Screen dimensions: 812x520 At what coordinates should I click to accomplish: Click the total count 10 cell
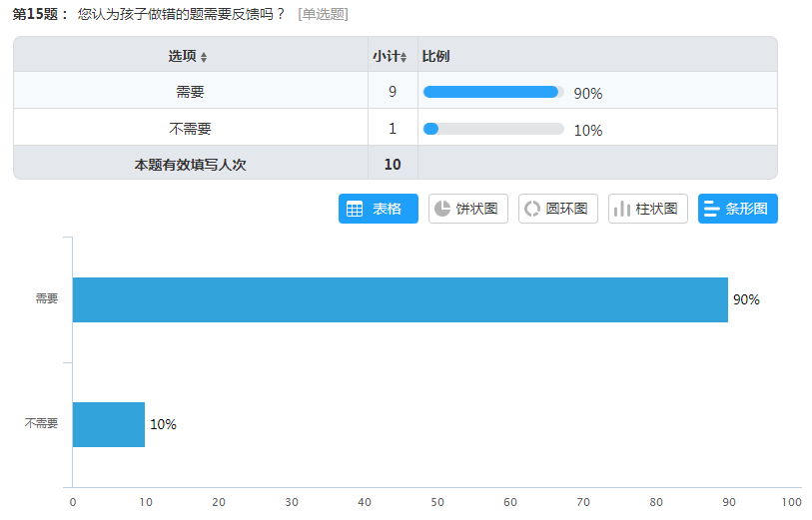(x=393, y=164)
